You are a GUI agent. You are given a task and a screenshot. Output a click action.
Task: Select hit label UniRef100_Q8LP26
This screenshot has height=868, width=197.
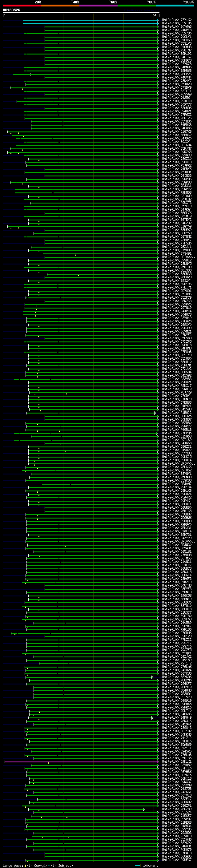point(177,74)
